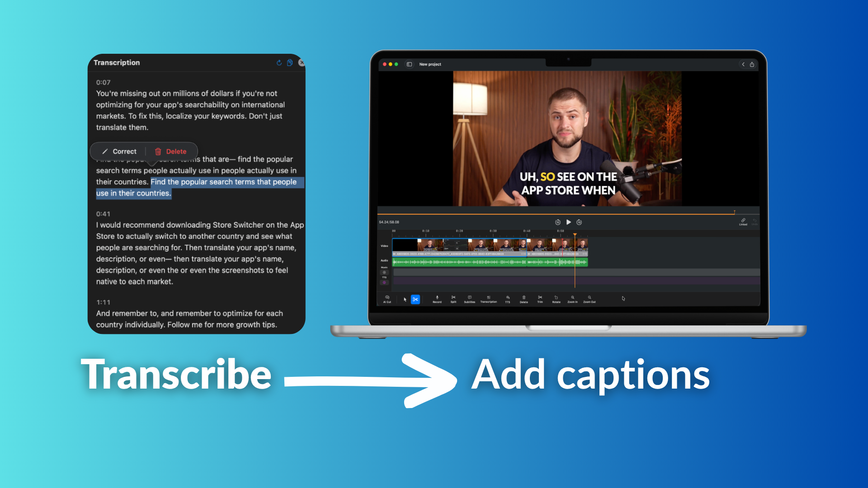The width and height of the screenshot is (868, 488).
Task: Play the video preview
Action: 569,222
